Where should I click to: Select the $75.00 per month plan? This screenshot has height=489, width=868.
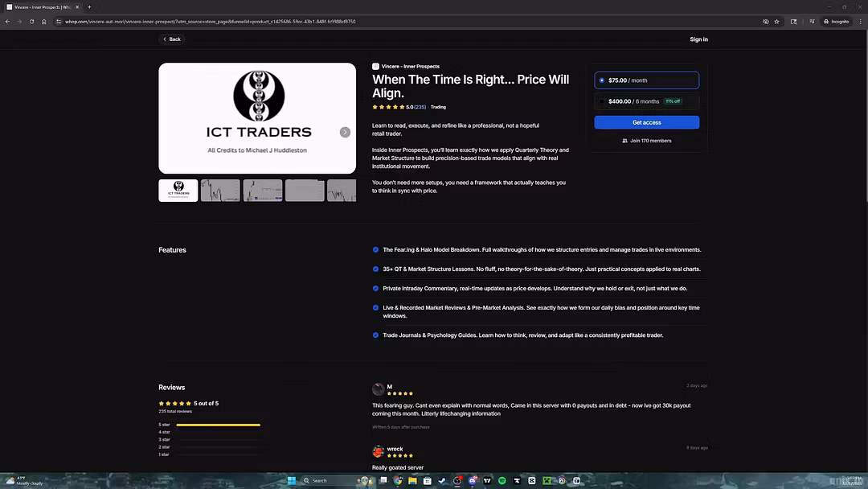(x=646, y=80)
